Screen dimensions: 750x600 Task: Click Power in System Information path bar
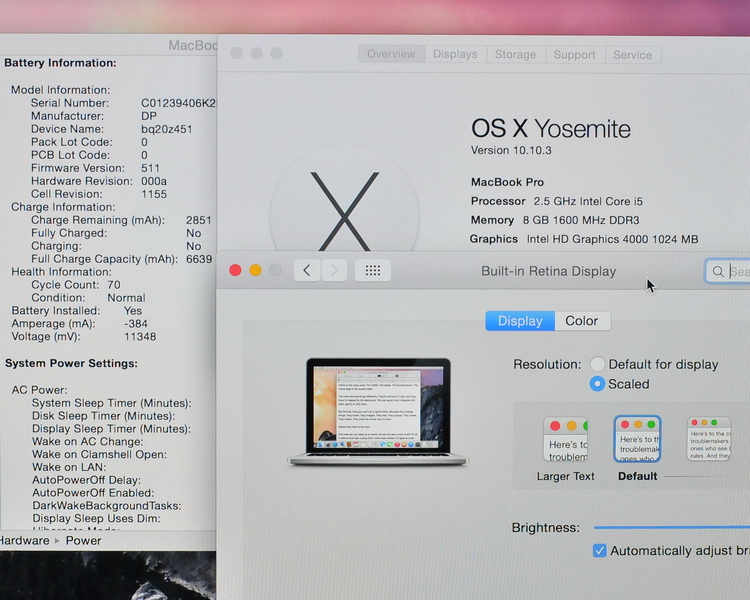[x=83, y=540]
